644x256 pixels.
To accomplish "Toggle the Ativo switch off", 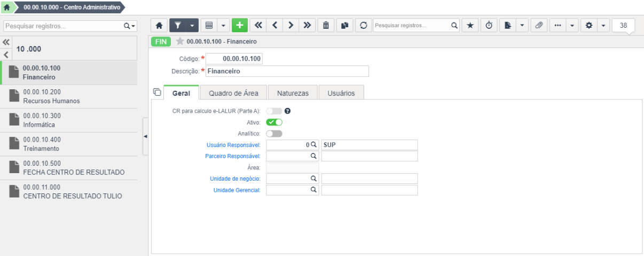I will tap(274, 122).
